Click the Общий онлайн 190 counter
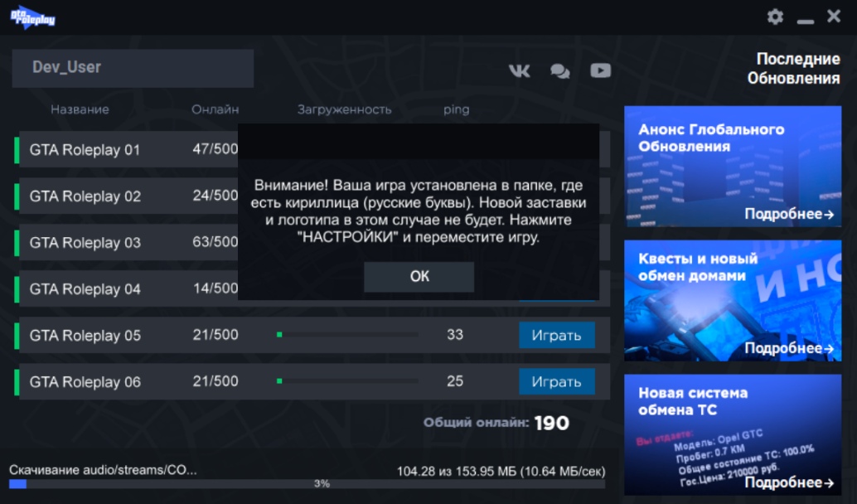Screen dimensions: 857x504 [x=496, y=423]
